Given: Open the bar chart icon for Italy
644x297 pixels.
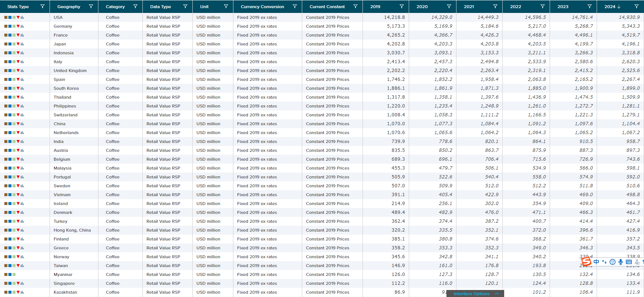Looking at the screenshot, I should (x=22, y=62).
